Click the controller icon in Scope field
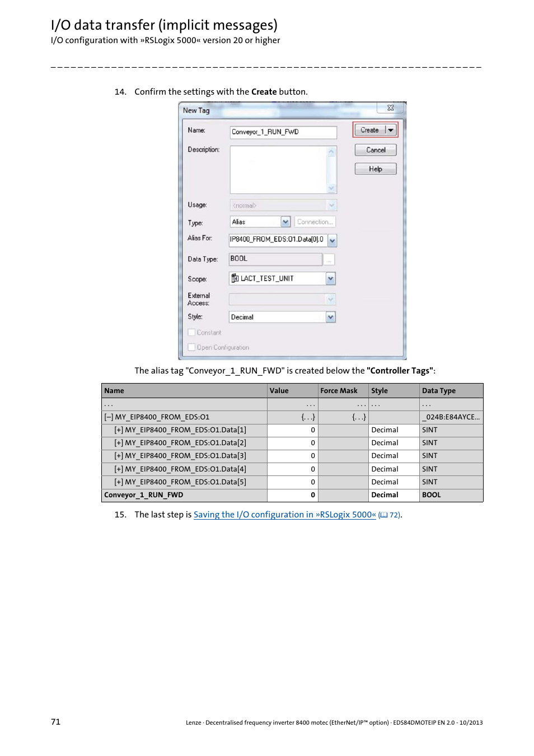Screen dimensions: 534x756 (x=235, y=278)
